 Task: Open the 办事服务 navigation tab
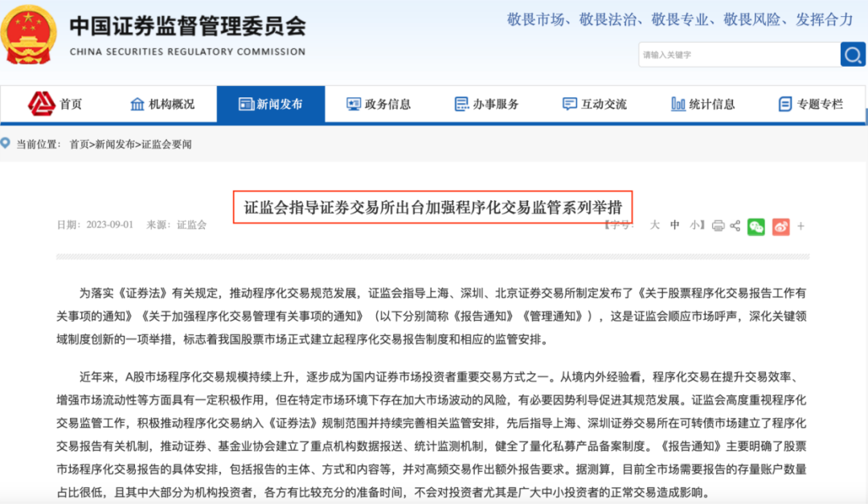coord(486,104)
